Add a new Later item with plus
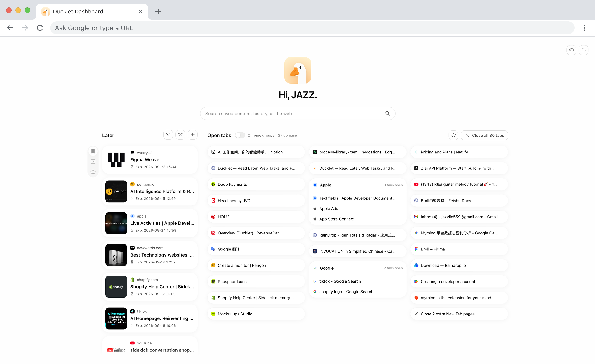Image resolution: width=595 pixels, height=364 pixels. 192,135
